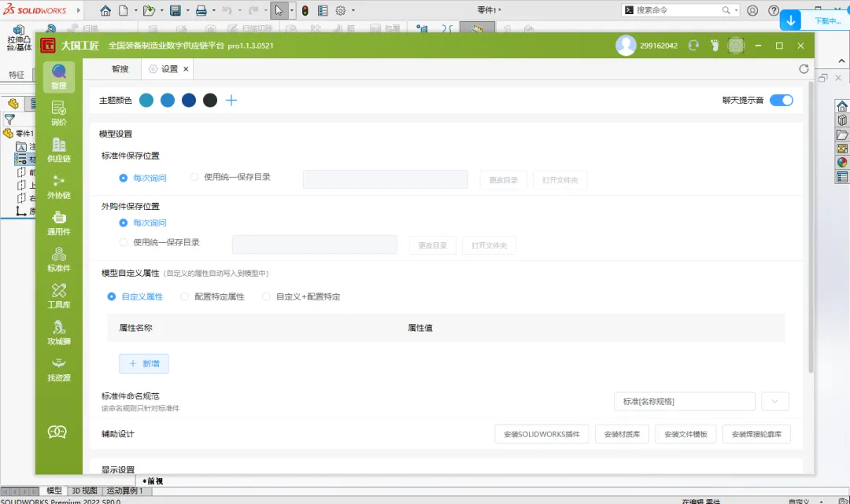Viewport: 850px width, 504px height.
Task: Open the 供应链 sidebar section
Action: tap(58, 150)
